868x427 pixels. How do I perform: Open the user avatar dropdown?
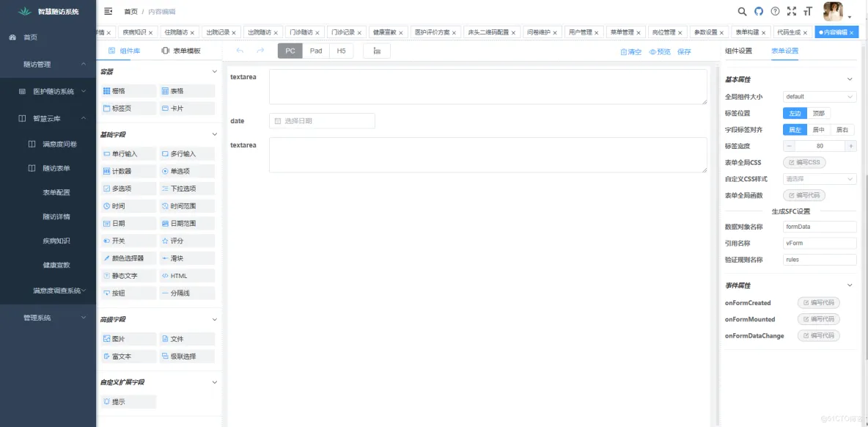pyautogui.click(x=837, y=11)
